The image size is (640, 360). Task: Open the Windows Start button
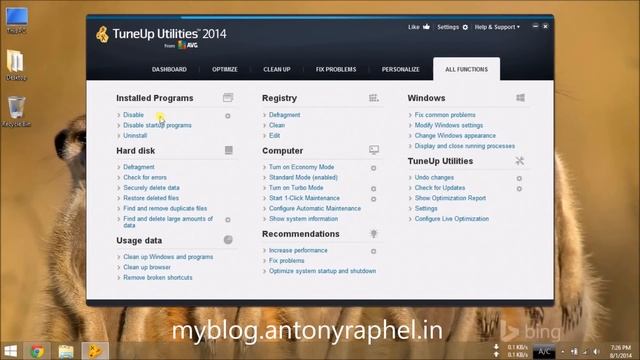[11, 351]
